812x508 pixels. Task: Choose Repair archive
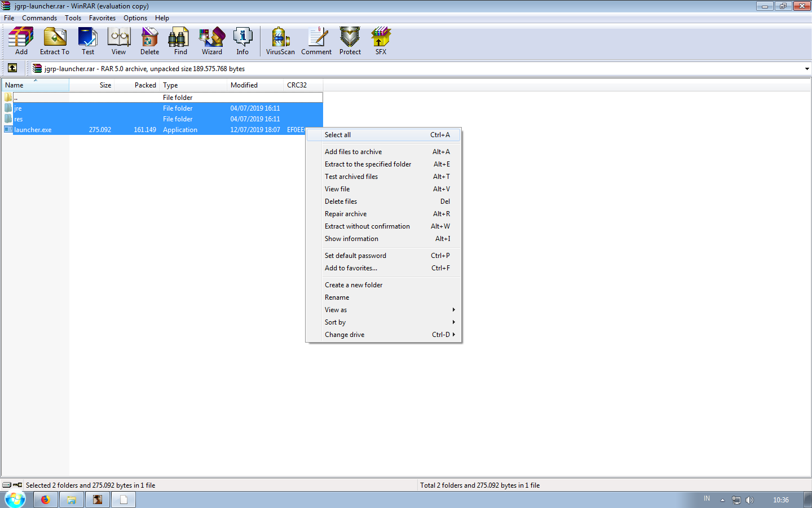[x=383, y=213]
